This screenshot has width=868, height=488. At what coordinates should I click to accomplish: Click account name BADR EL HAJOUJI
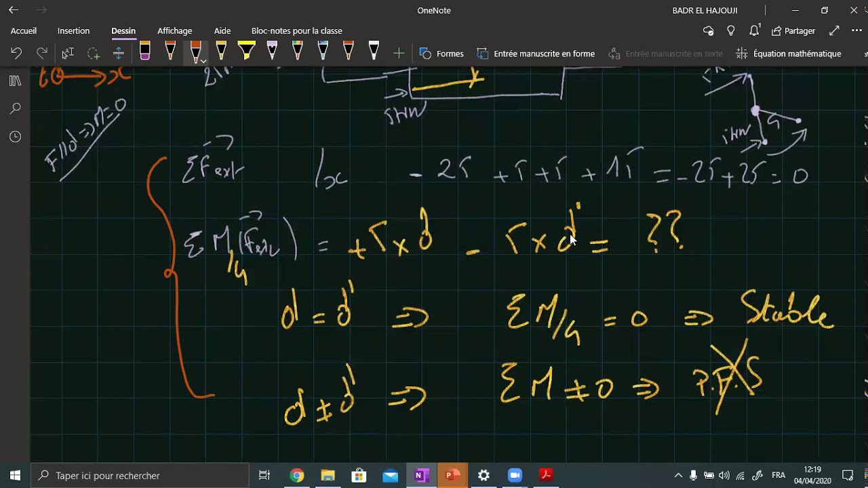705,10
